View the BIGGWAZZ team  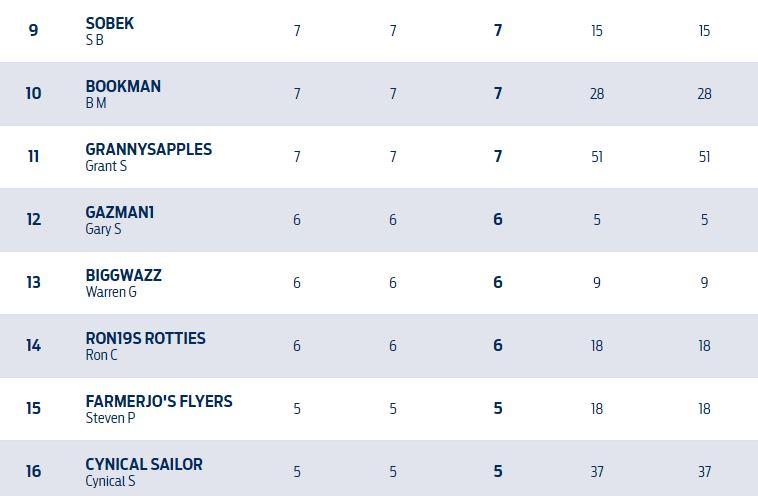coord(123,275)
